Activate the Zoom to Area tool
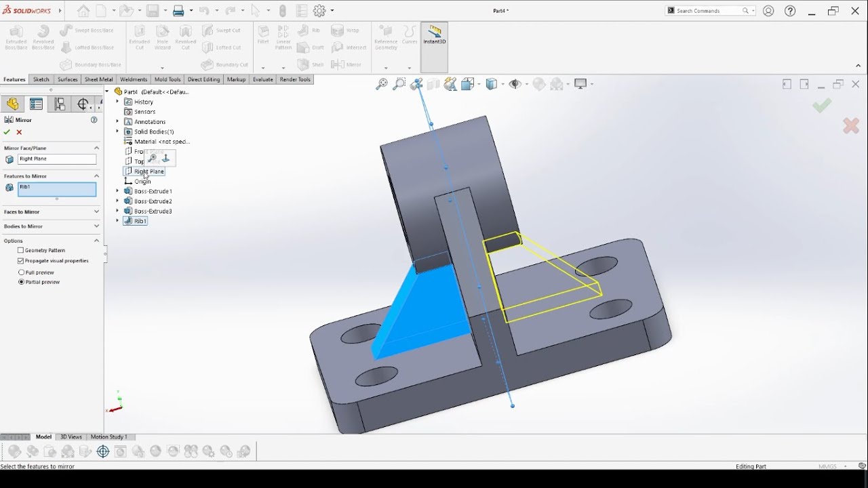This screenshot has width=868, height=488. 399,84
